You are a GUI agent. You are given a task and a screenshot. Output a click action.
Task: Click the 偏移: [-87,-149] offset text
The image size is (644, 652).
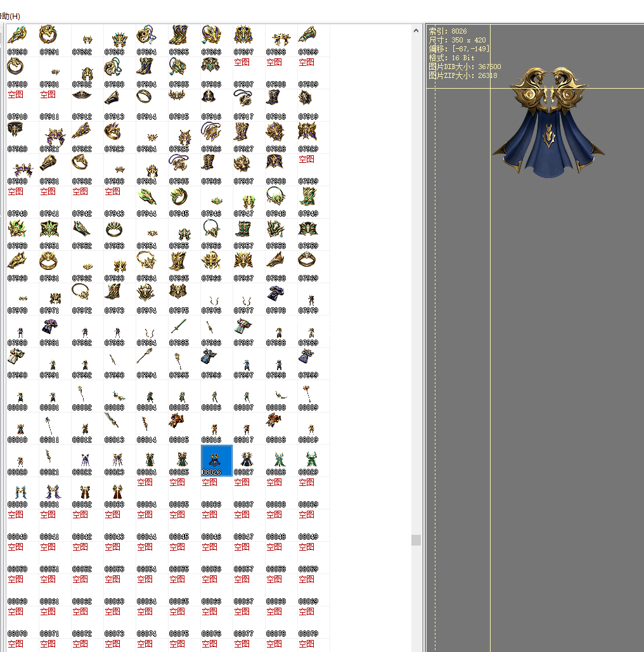[x=459, y=49]
